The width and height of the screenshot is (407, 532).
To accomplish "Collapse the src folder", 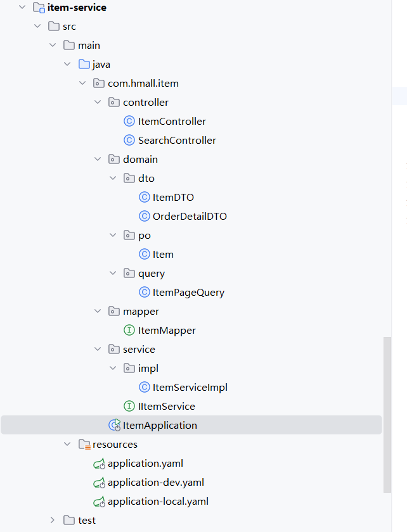I will point(37,26).
